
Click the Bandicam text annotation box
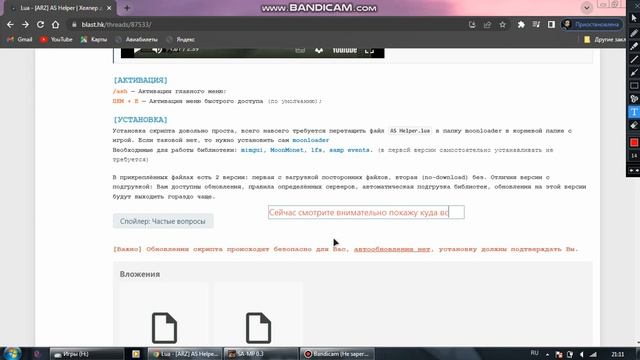(366, 212)
